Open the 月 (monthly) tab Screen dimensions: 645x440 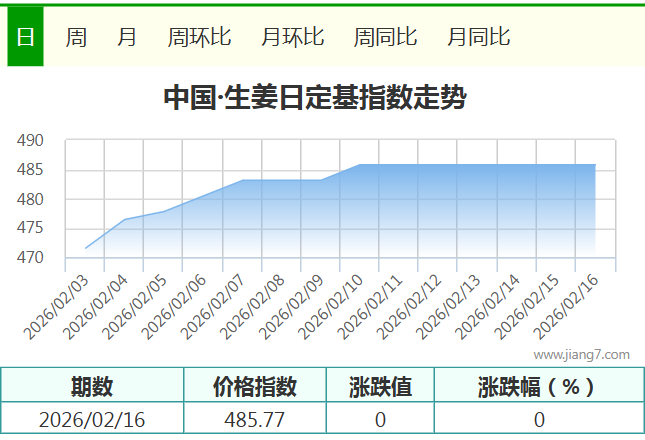click(127, 37)
